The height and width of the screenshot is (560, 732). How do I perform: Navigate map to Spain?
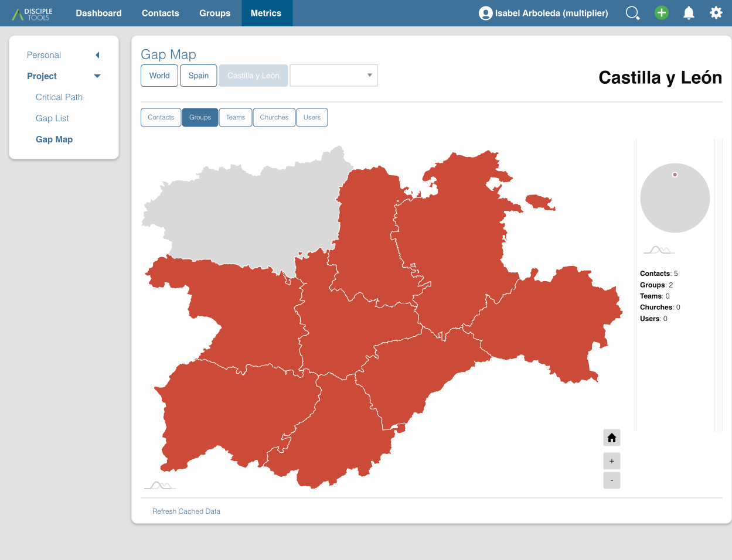[199, 76]
